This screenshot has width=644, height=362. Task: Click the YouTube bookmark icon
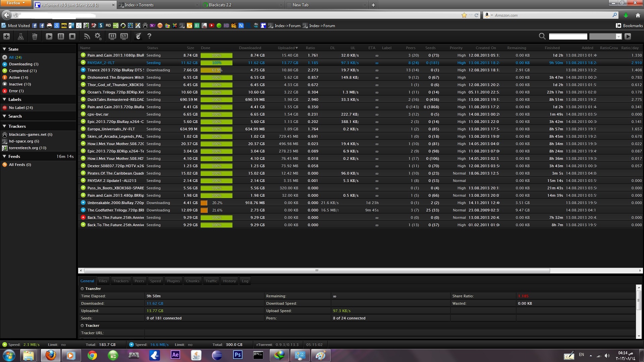pyautogui.click(x=212, y=25)
